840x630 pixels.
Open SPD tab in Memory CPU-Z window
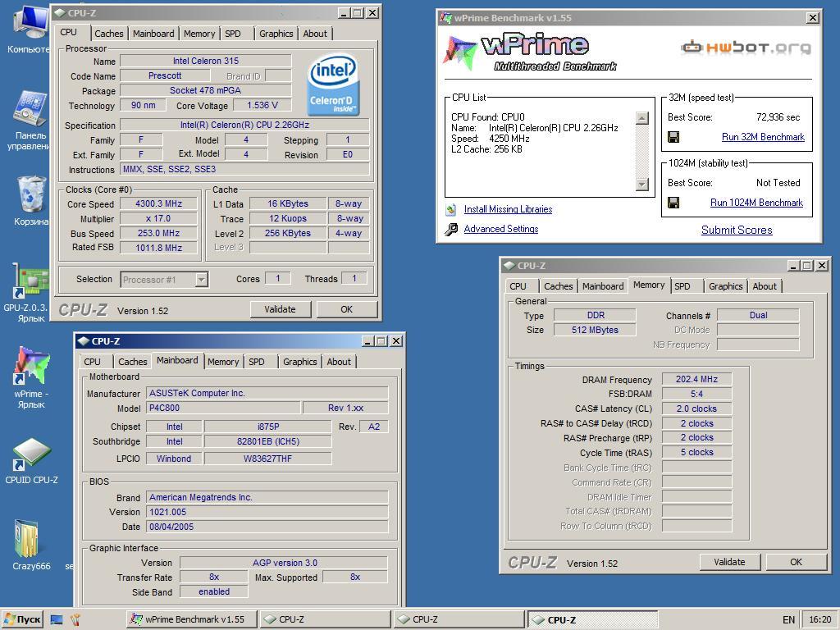click(682, 286)
